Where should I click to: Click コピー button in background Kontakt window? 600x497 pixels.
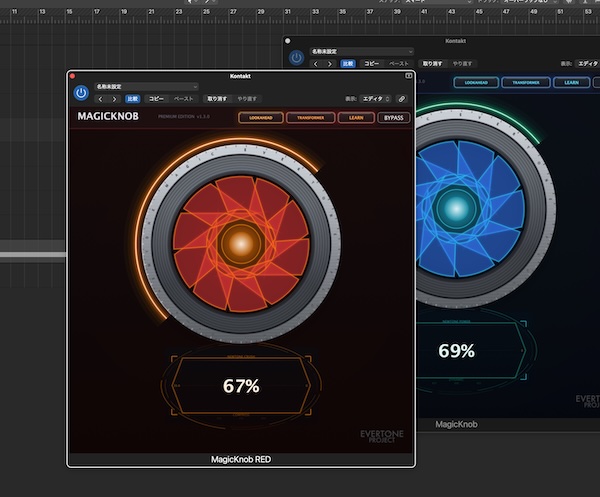[x=372, y=64]
